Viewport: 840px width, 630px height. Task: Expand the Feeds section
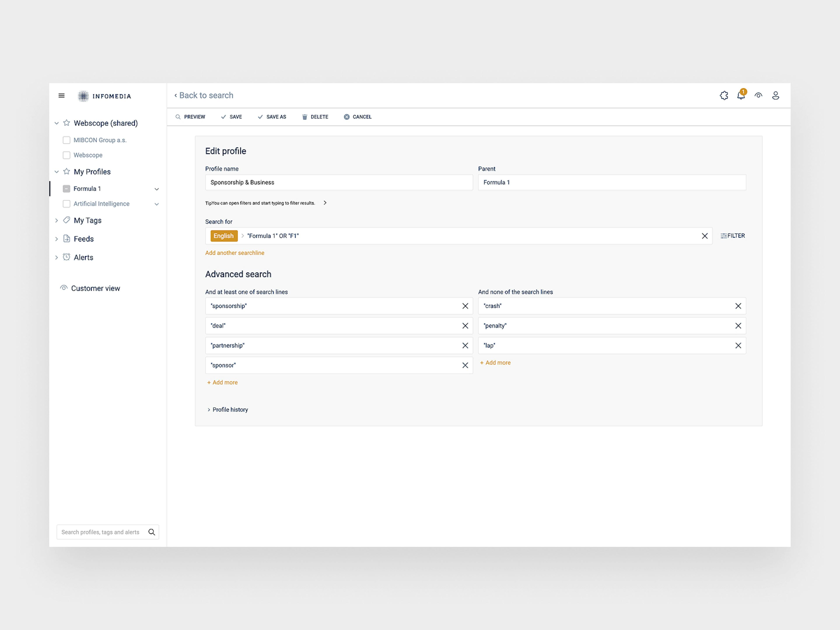click(57, 238)
